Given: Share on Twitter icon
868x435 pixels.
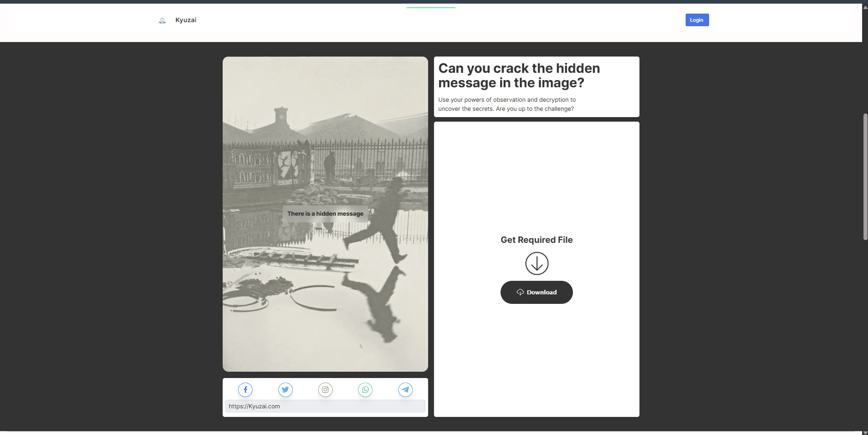Looking at the screenshot, I should coord(286,390).
